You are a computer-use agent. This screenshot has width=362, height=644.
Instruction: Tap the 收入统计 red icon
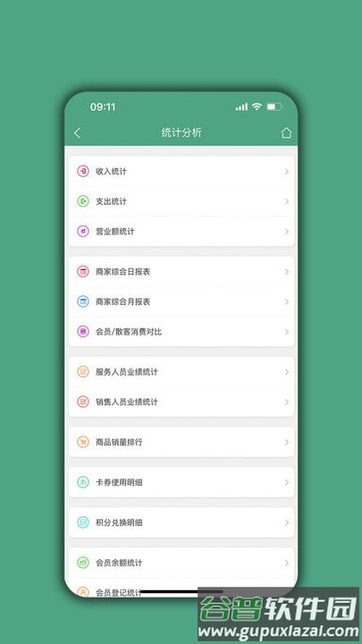coord(83,171)
